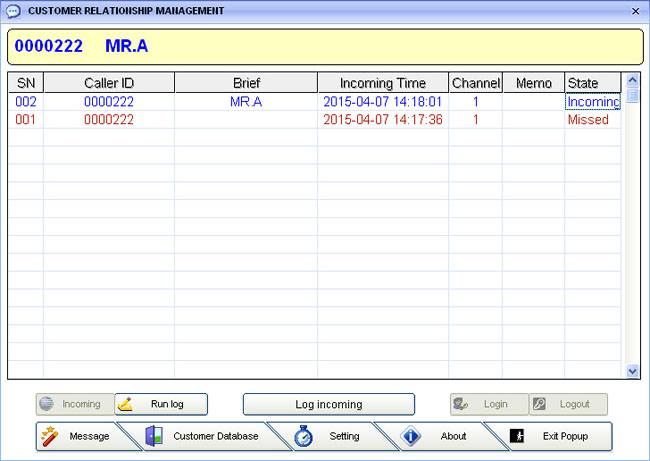Click the Login keys icon

[x=461, y=405]
